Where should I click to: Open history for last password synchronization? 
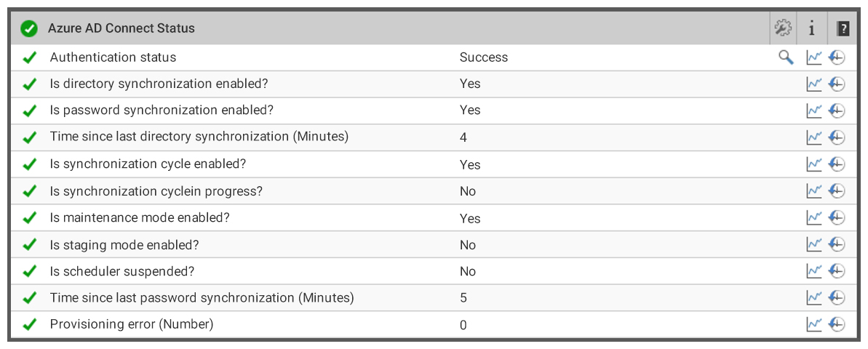coord(837,297)
